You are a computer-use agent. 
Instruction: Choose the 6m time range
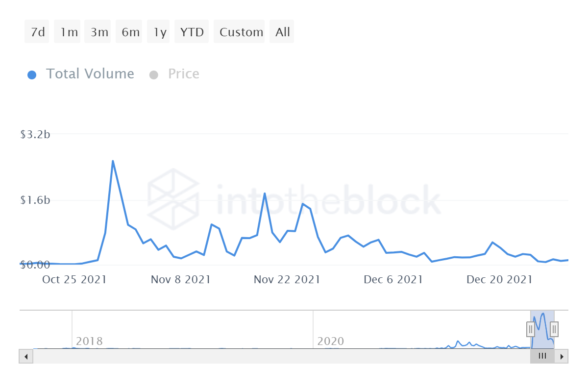tap(130, 32)
